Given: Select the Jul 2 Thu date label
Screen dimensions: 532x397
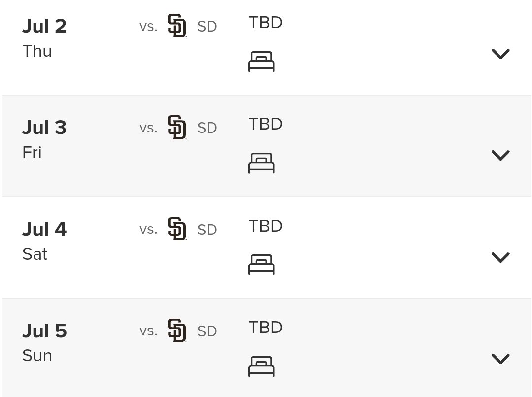Looking at the screenshot, I should click(44, 38).
